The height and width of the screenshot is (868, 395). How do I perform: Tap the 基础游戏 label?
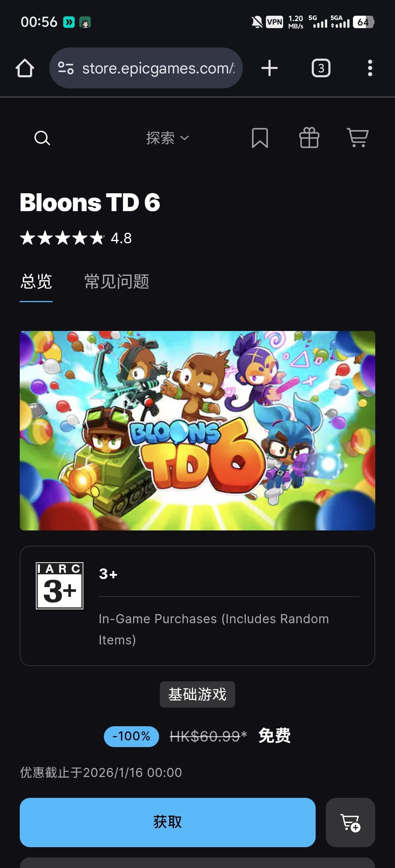[197, 694]
